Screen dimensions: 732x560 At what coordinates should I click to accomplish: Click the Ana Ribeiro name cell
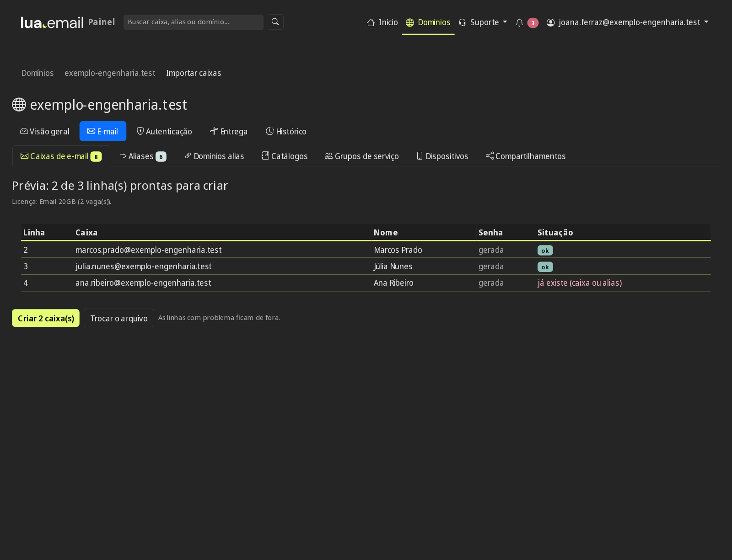point(424,283)
